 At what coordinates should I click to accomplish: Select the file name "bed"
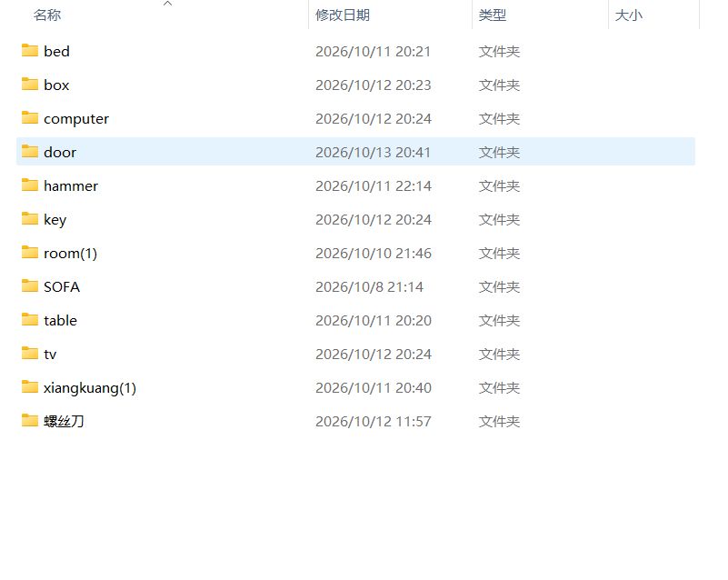pyautogui.click(x=56, y=51)
